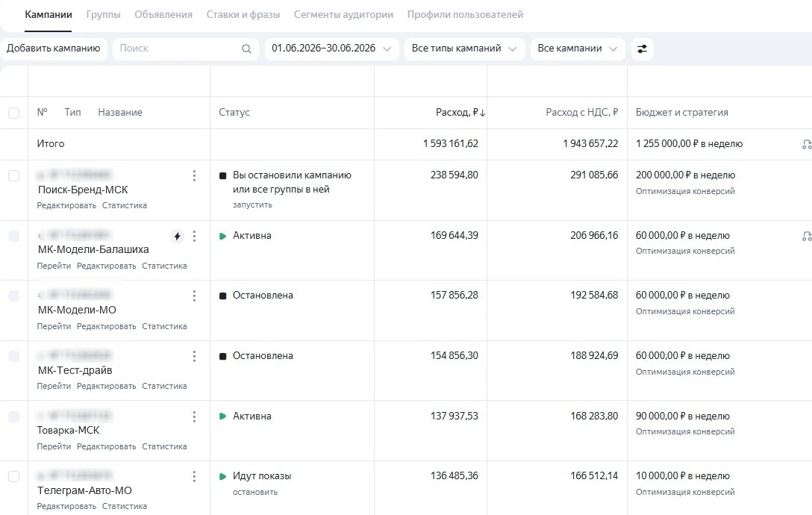Select the МК-Модели-Балашиха campaign checkbox

(14, 237)
